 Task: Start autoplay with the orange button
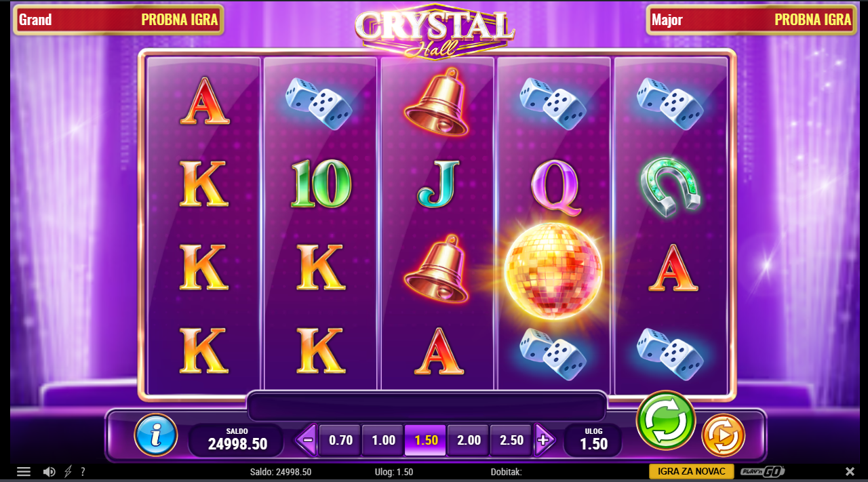[x=723, y=435]
